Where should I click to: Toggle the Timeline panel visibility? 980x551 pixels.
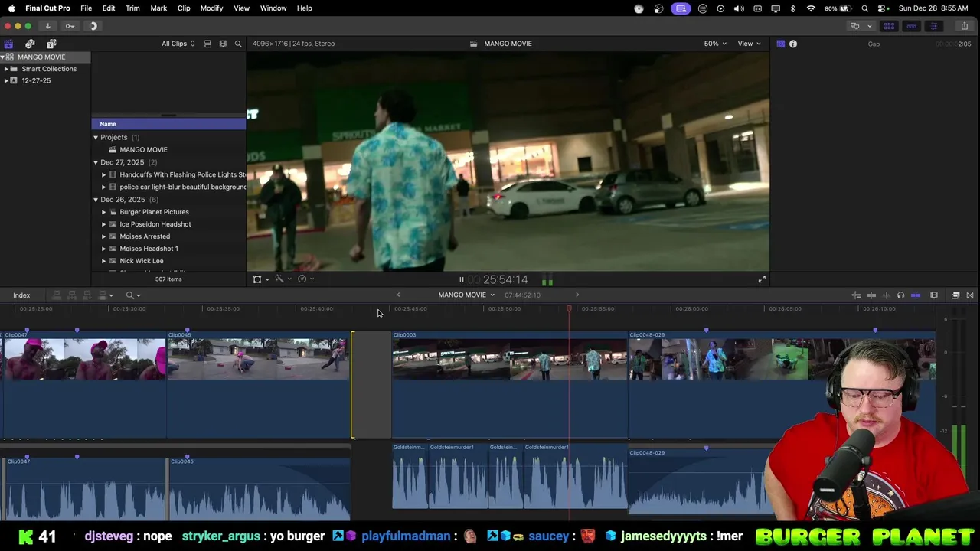point(911,26)
